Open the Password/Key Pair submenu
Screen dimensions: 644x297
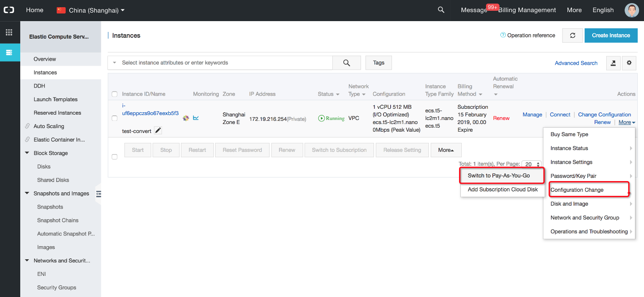[589, 176]
